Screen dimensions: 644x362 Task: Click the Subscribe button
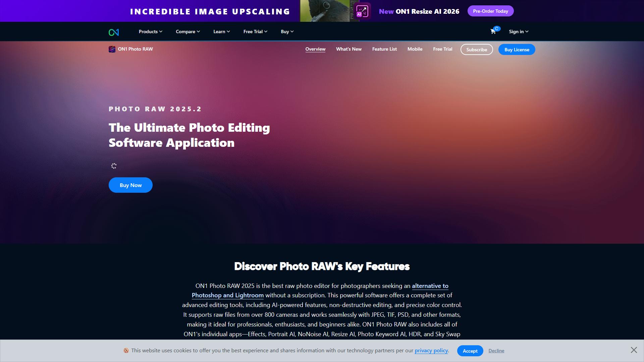click(x=477, y=49)
